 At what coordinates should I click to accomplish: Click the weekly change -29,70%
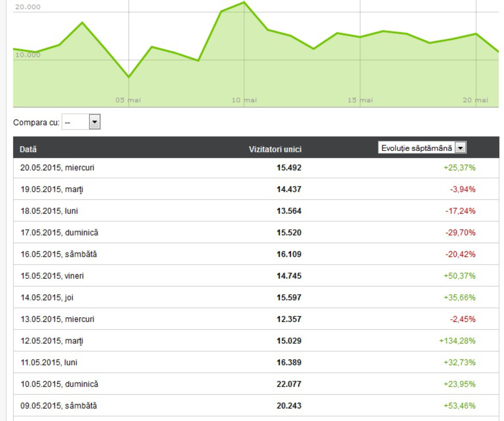pos(460,233)
